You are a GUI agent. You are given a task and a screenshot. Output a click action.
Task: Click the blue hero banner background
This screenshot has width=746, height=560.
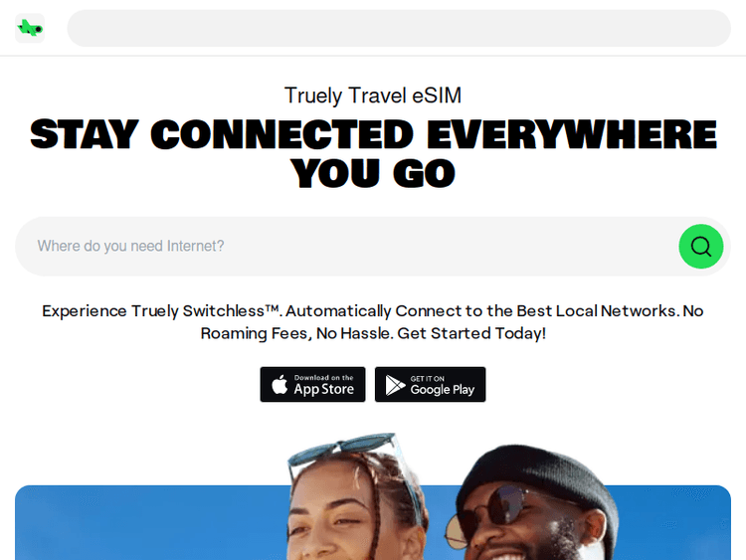142,523
